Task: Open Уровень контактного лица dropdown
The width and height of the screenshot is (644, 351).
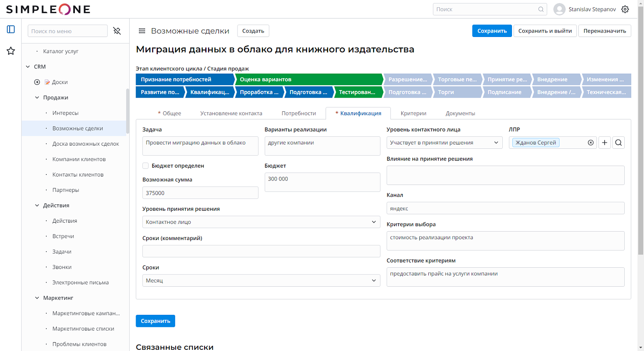Action: 444,143
